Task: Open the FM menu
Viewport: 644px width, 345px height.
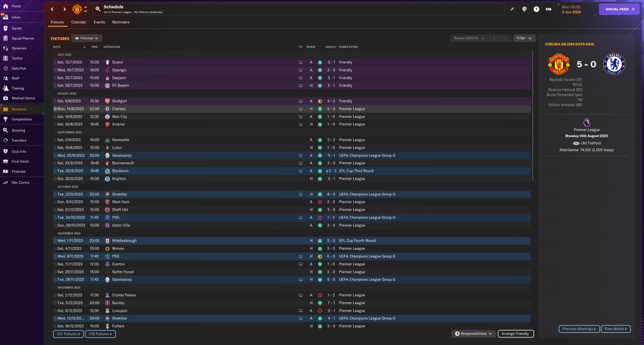Action: [x=548, y=9]
